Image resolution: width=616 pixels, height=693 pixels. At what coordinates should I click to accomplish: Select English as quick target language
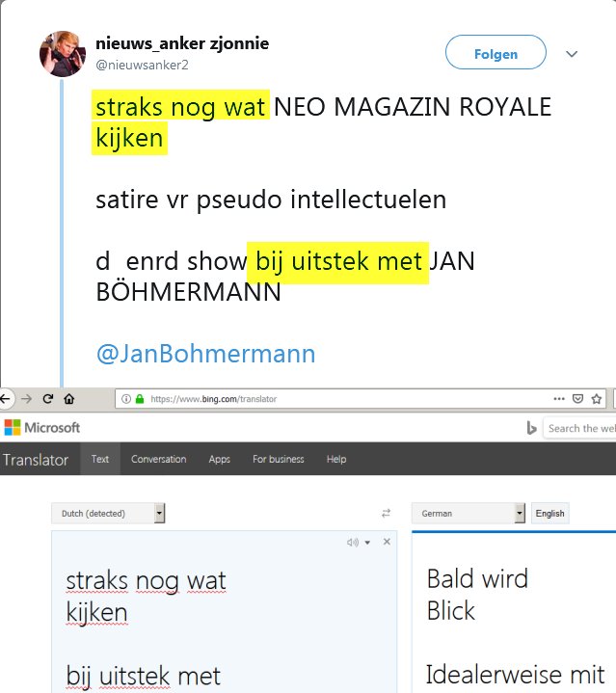tap(550, 513)
